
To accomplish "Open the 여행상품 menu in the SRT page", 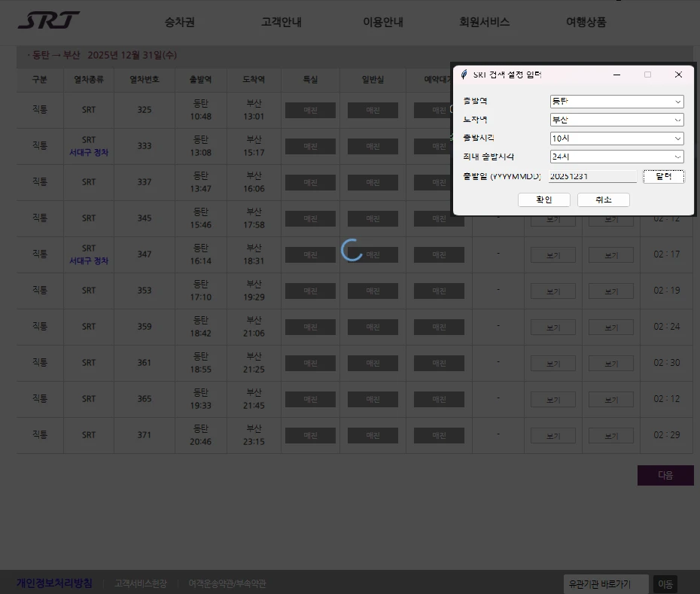I will coord(586,22).
